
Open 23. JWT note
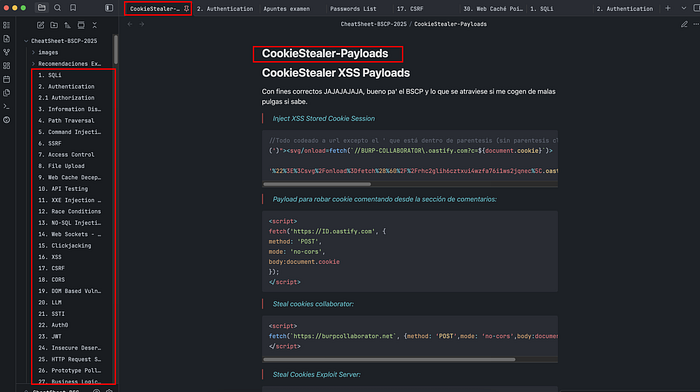pyautogui.click(x=50, y=336)
